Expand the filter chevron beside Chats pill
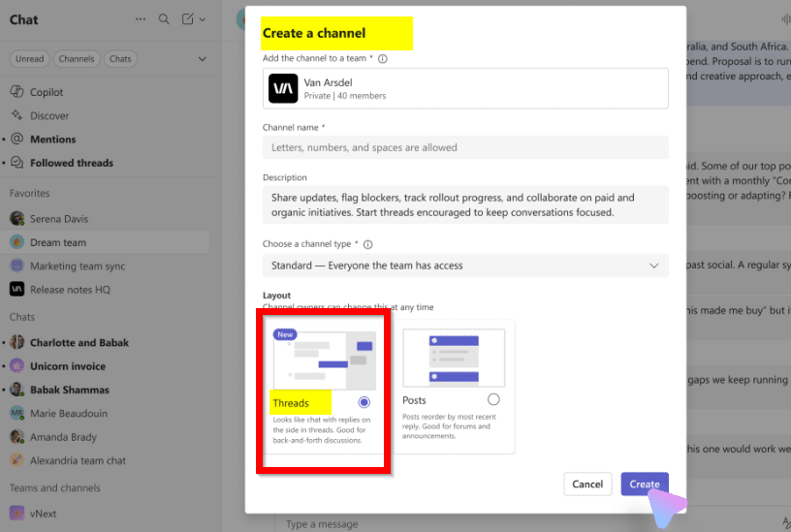 coord(202,59)
